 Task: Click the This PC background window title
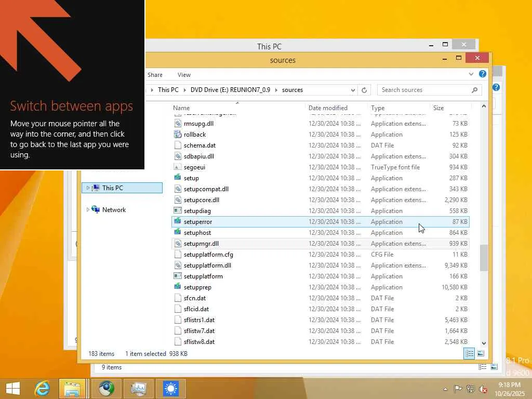[270, 46]
